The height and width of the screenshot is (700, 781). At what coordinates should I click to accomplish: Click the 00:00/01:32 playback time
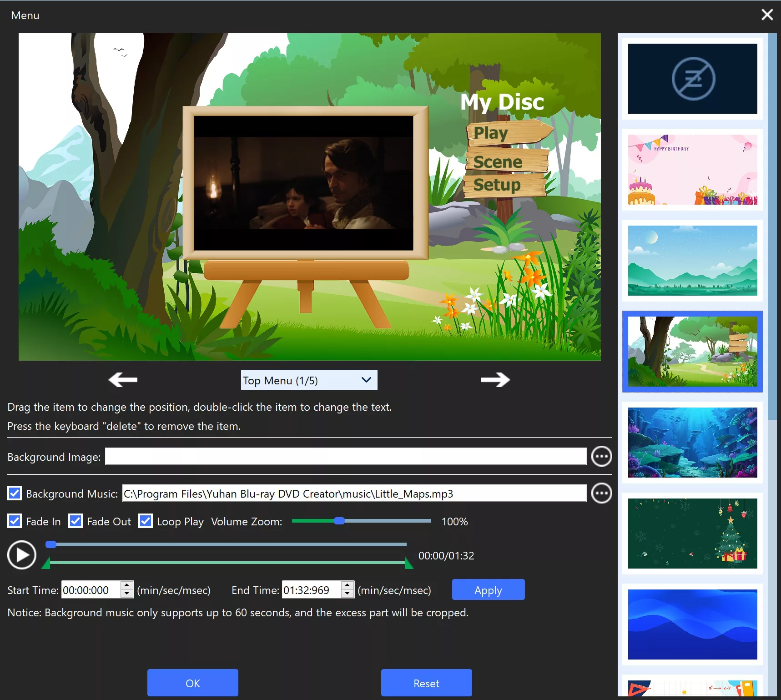(446, 555)
